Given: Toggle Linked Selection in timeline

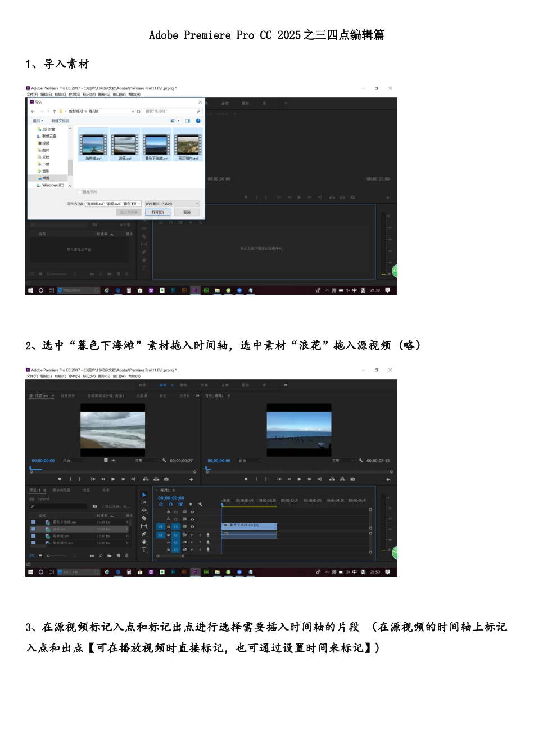Looking at the screenshot, I should 180,505.
